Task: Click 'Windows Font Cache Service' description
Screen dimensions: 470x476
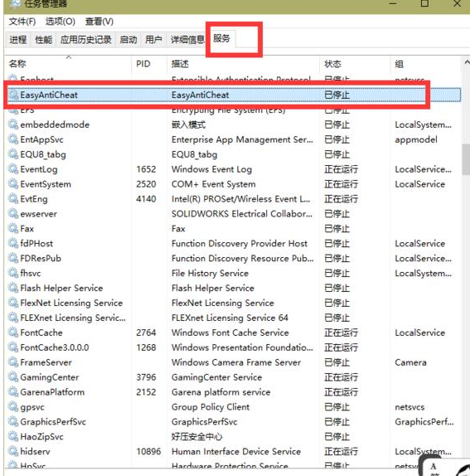Action: pyautogui.click(x=230, y=333)
